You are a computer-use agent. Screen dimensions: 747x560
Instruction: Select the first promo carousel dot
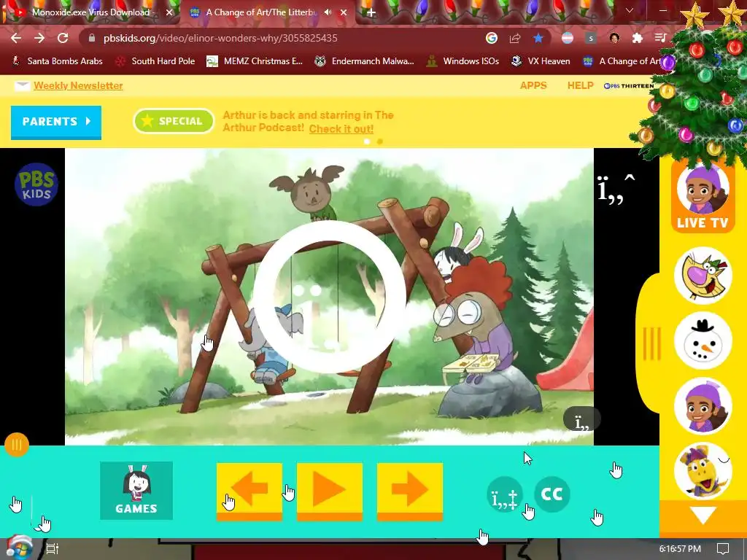click(367, 141)
